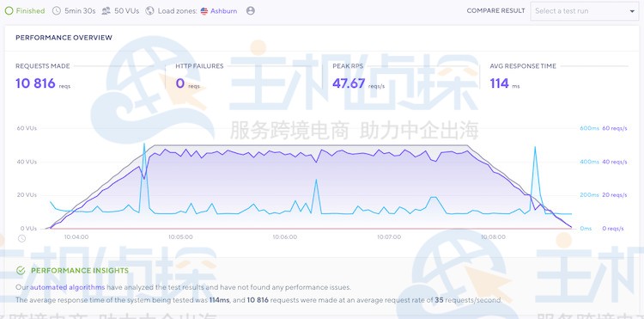The image size is (644, 319).
Task: Click the 40 VUs axis label
Action: [x=27, y=162]
